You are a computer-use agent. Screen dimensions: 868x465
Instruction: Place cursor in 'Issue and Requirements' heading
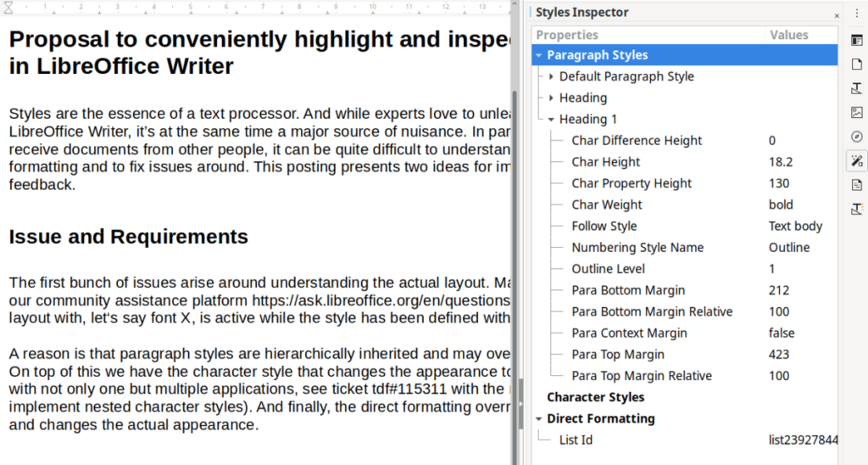pyautogui.click(x=129, y=237)
